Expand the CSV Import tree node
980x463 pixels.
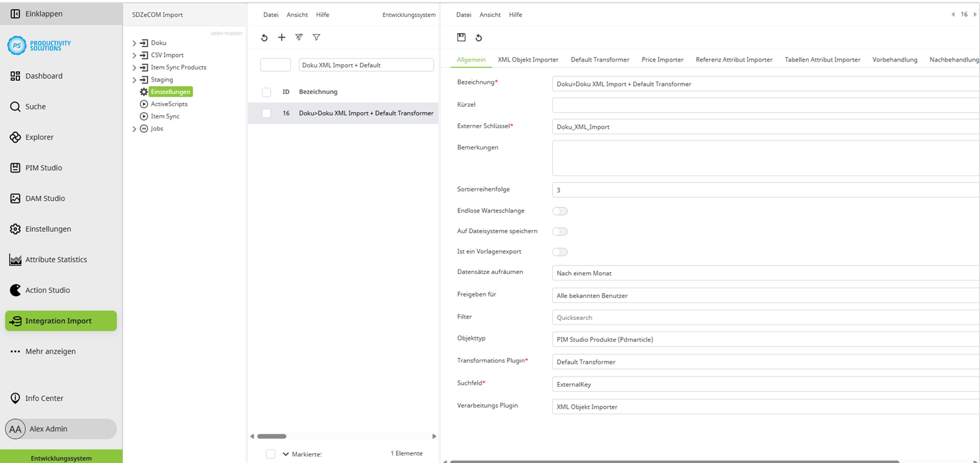[x=135, y=56]
